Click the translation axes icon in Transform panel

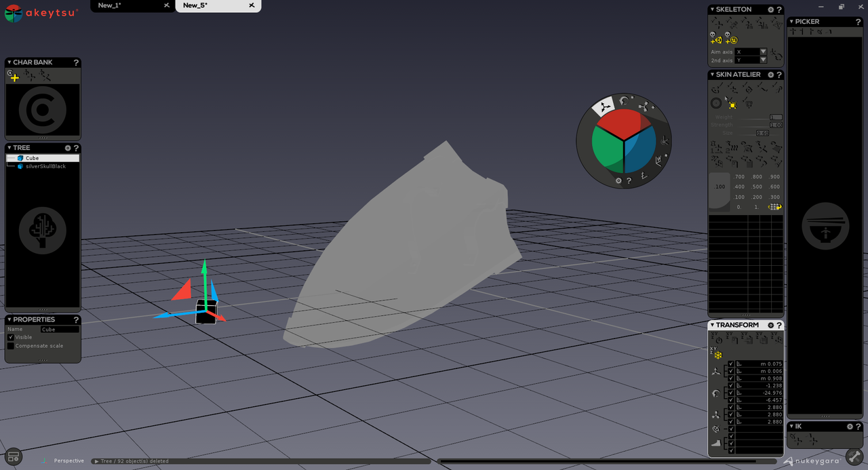point(716,372)
